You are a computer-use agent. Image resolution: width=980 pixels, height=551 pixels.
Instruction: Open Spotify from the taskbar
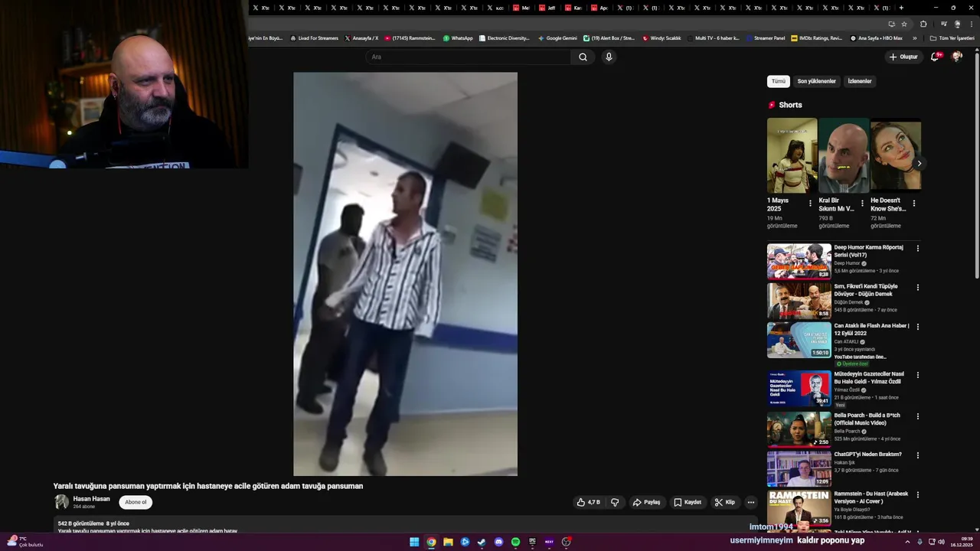(x=515, y=542)
